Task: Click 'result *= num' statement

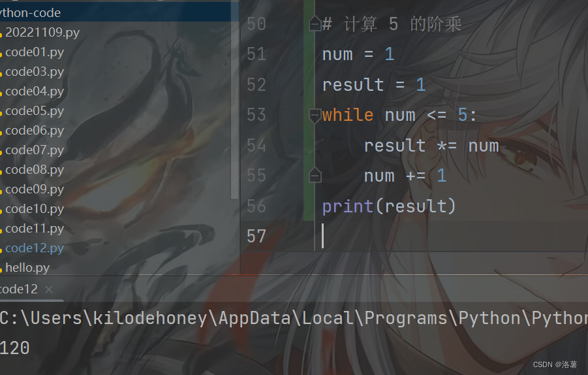Action: [431, 146]
